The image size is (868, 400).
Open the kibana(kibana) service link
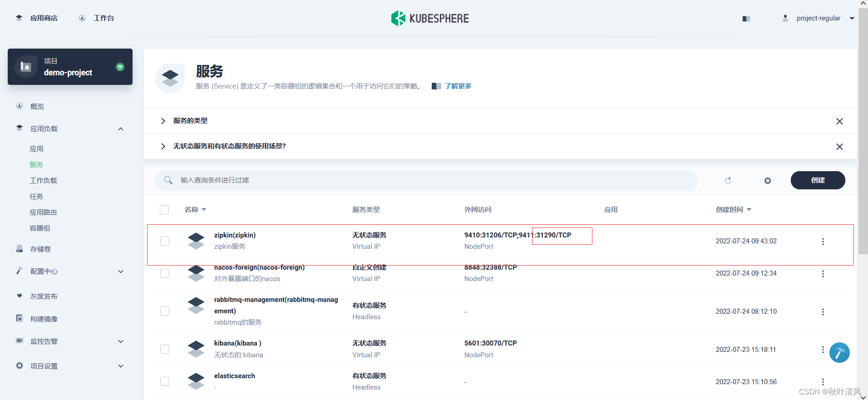(238, 343)
